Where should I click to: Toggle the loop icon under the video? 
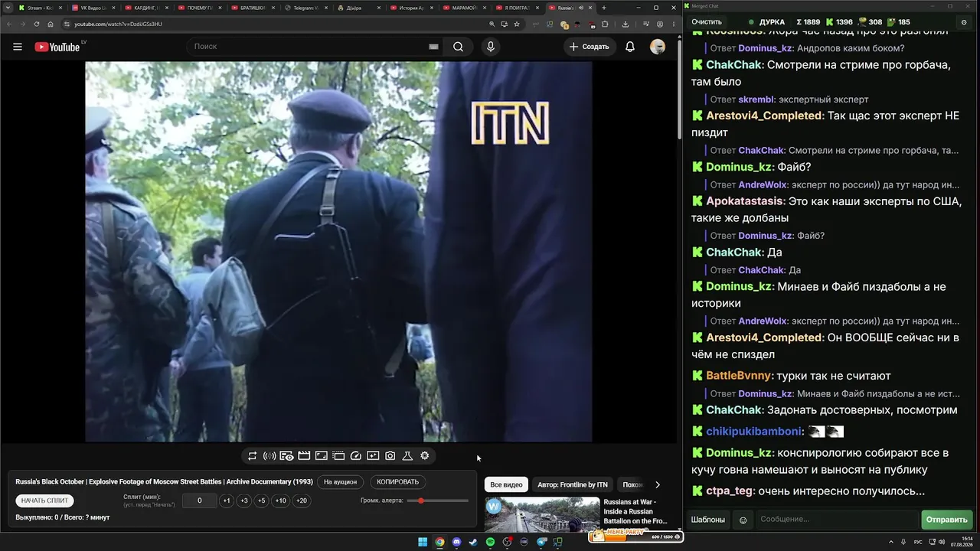point(252,456)
